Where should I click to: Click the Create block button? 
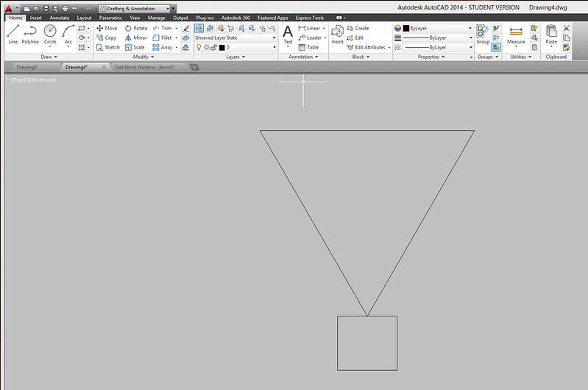pyautogui.click(x=358, y=28)
